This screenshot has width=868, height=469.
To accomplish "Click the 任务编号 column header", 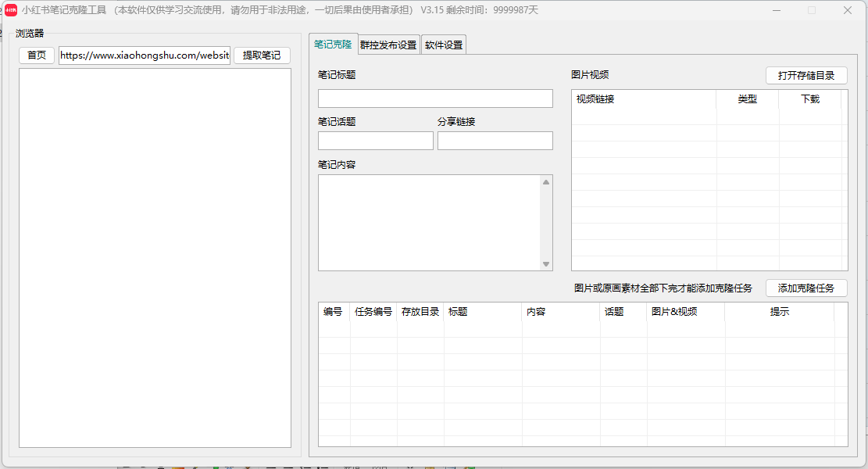I will [x=373, y=312].
